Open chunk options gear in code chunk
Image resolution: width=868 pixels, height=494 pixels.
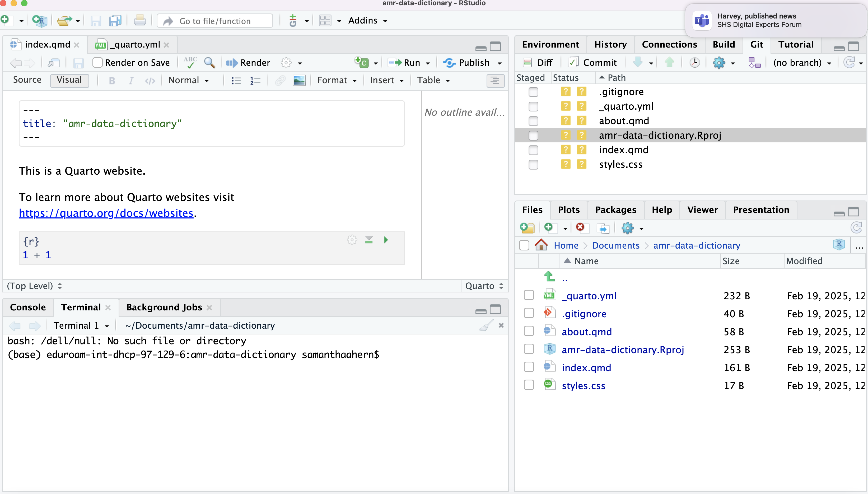coord(352,240)
